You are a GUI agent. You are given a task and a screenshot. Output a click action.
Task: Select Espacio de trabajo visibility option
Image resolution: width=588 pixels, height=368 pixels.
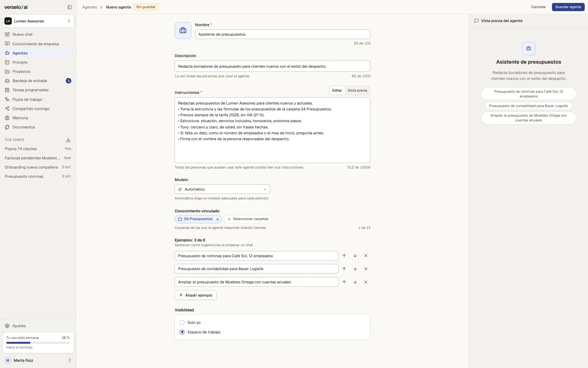(x=182, y=332)
